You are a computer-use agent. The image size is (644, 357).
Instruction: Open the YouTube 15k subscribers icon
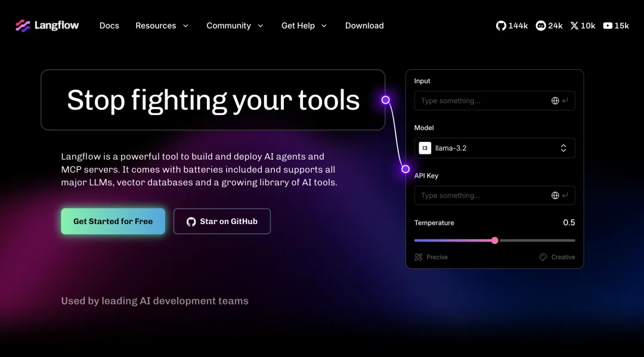pos(608,26)
